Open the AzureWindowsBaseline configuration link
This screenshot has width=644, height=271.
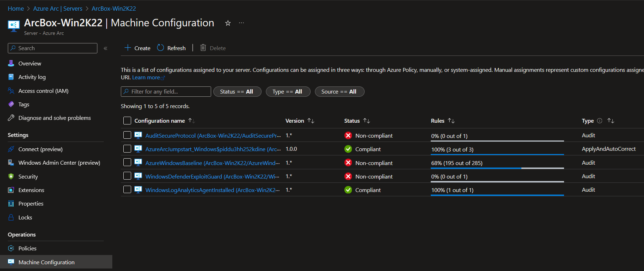[x=213, y=163]
